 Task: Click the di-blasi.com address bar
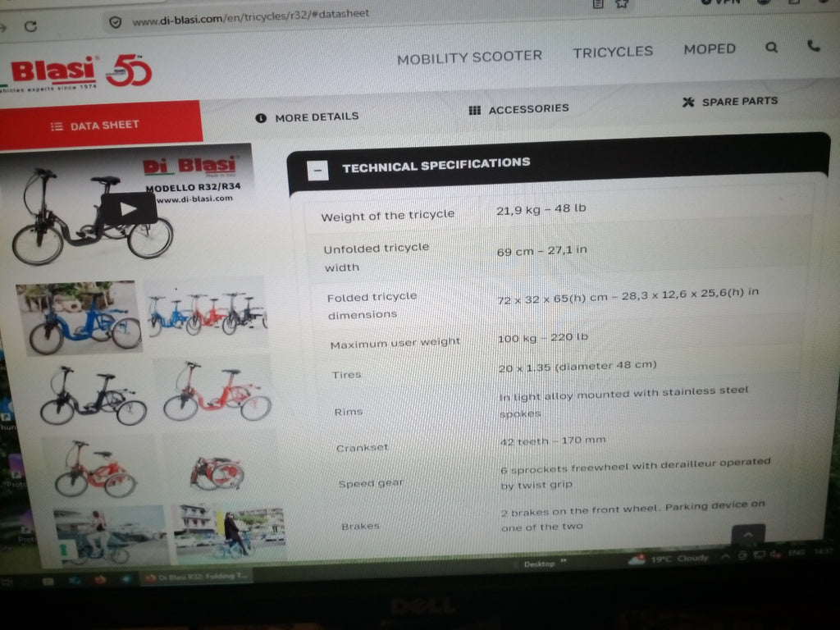[x=250, y=18]
